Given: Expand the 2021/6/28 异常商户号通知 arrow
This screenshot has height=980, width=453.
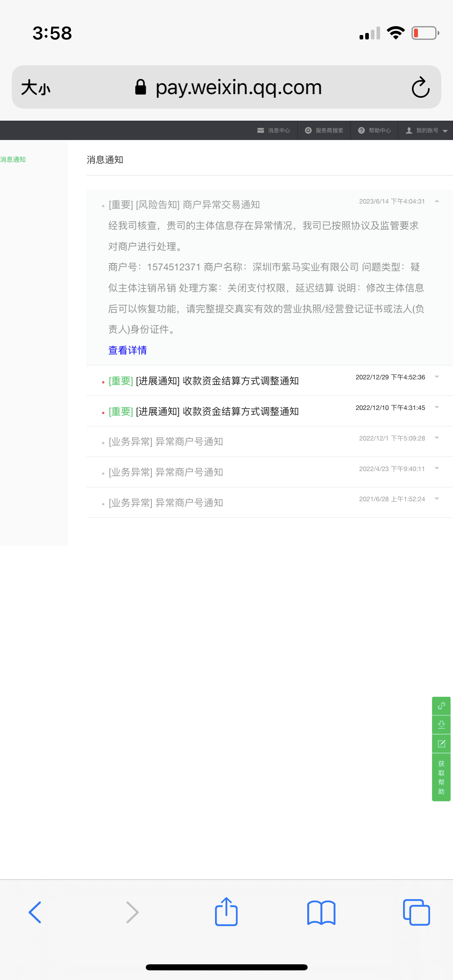Looking at the screenshot, I should point(437,499).
